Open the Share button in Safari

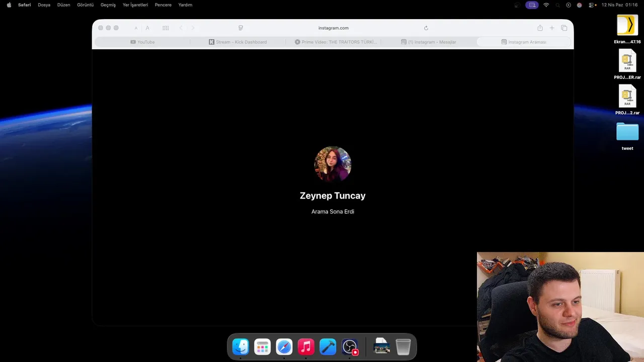coord(540,28)
